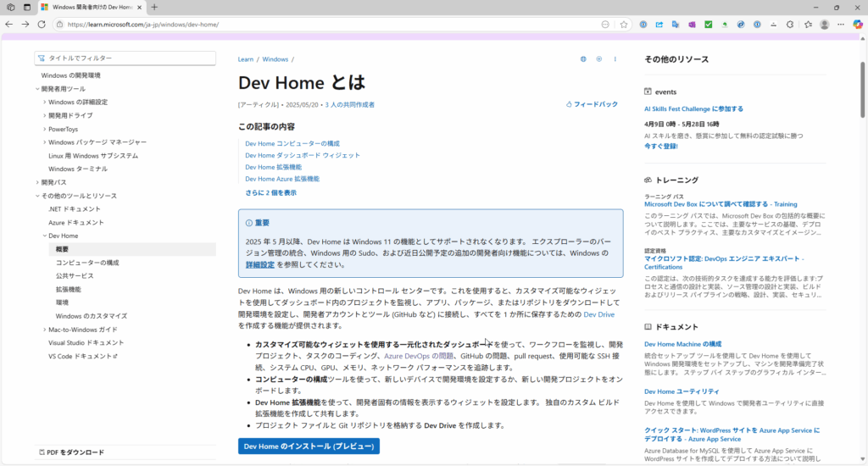Open the Dev Drive inline link
868x466 pixels.
coord(599,314)
